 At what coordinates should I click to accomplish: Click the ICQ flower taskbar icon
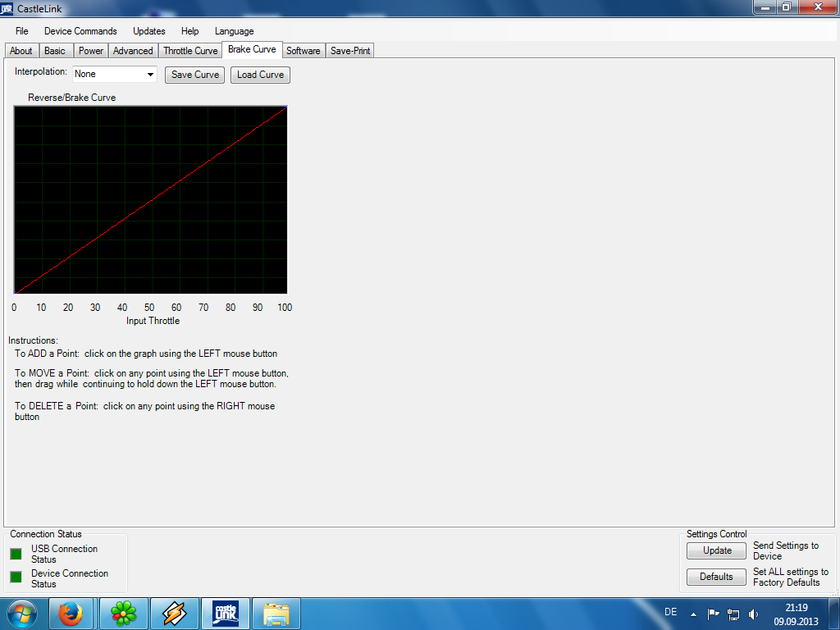pos(123,614)
